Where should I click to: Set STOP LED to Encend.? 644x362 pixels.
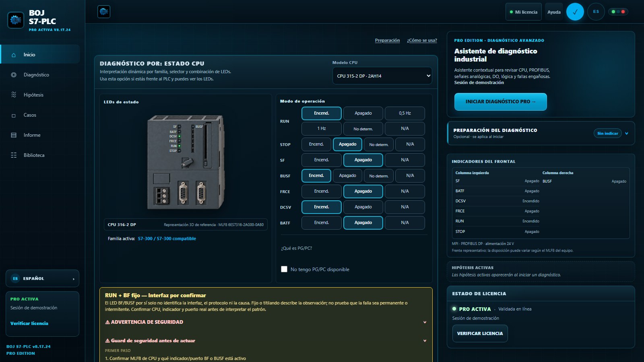[316, 144]
